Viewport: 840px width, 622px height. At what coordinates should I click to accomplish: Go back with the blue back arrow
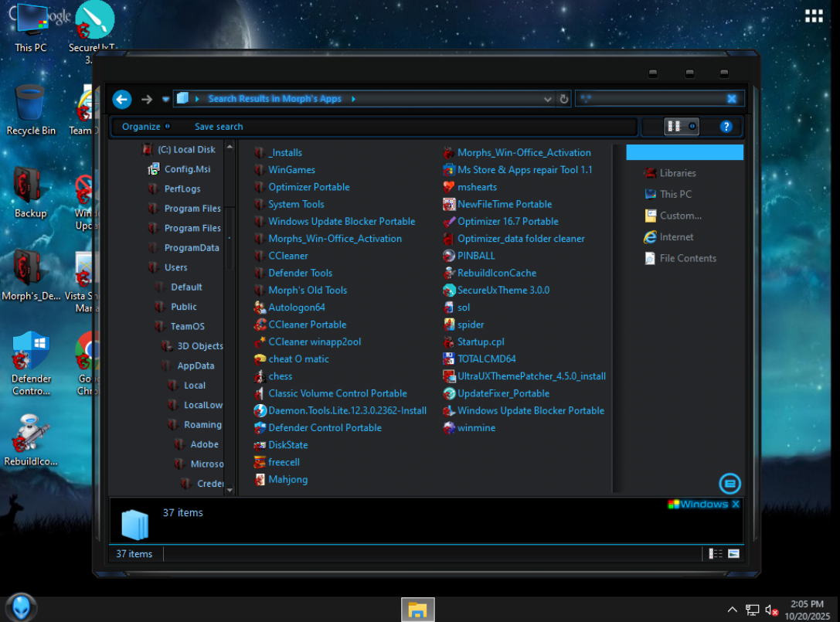tap(122, 99)
